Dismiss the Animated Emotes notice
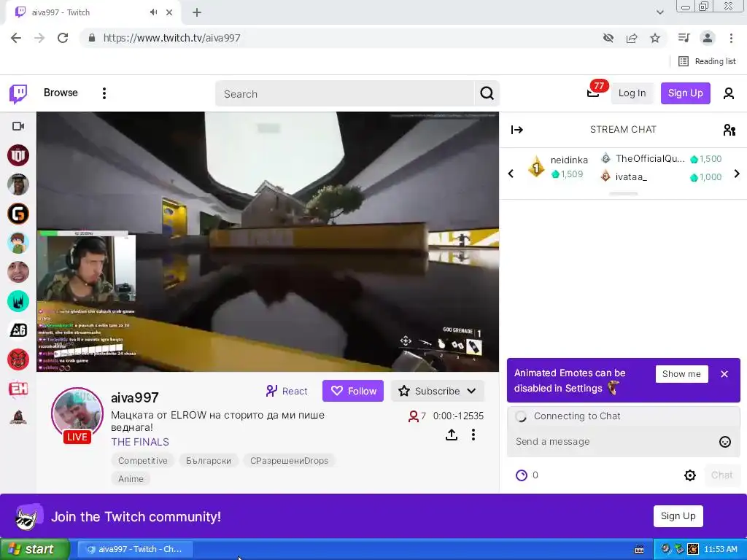 coord(724,374)
